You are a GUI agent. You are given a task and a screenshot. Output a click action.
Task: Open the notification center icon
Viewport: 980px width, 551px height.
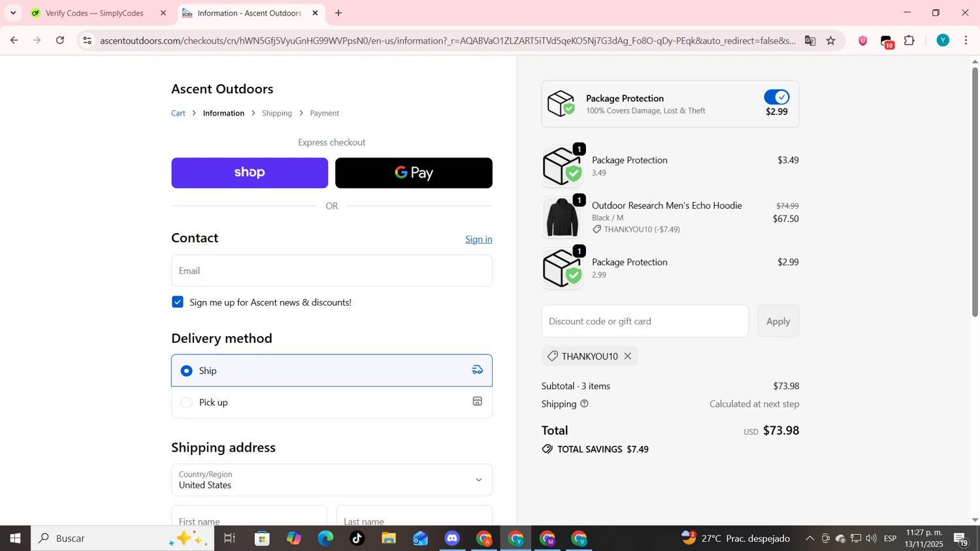(961, 539)
